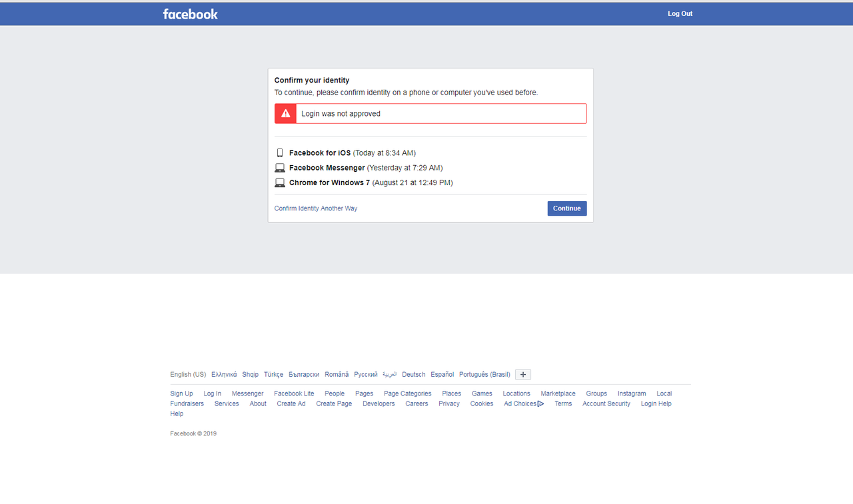Choose Confirm Identity Another Way
Screen dimensions: 853x504
coord(316,208)
